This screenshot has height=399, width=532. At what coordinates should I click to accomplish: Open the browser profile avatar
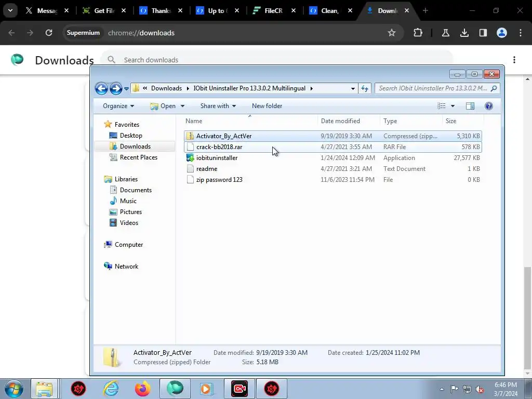click(x=501, y=33)
